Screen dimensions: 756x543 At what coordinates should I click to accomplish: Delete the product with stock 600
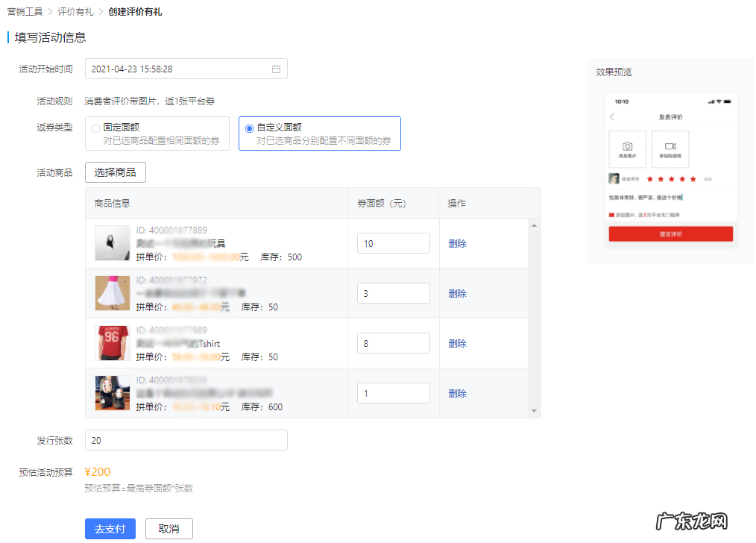[457, 394]
